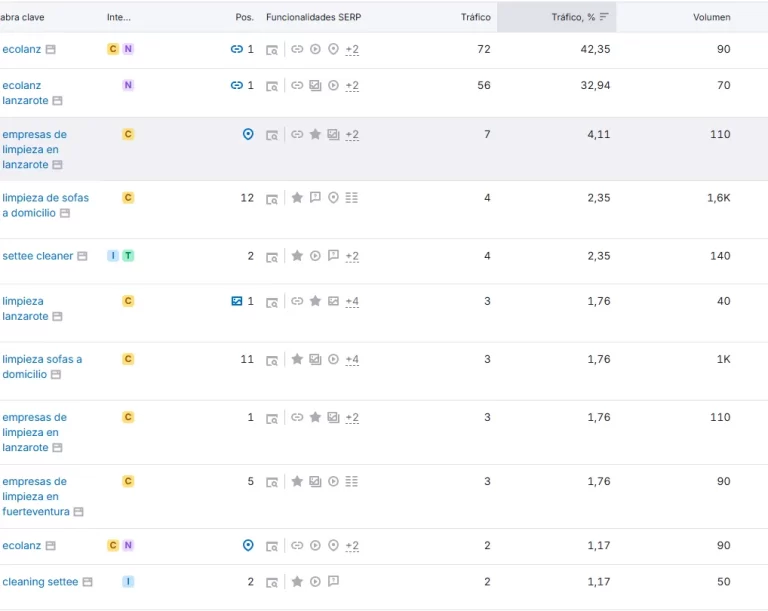Click the image position icon in limpieza lanzarote row
This screenshot has height=611, width=768.
[237, 301]
